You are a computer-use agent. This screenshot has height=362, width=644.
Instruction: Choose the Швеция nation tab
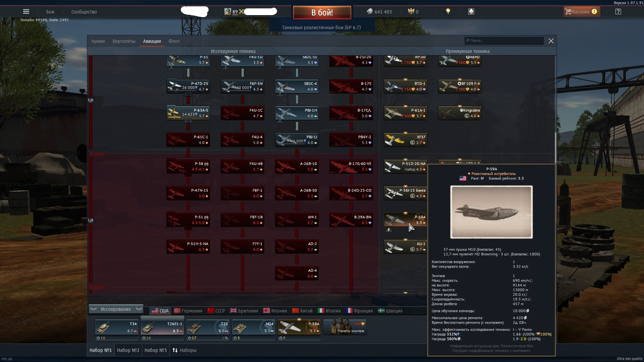390,311
